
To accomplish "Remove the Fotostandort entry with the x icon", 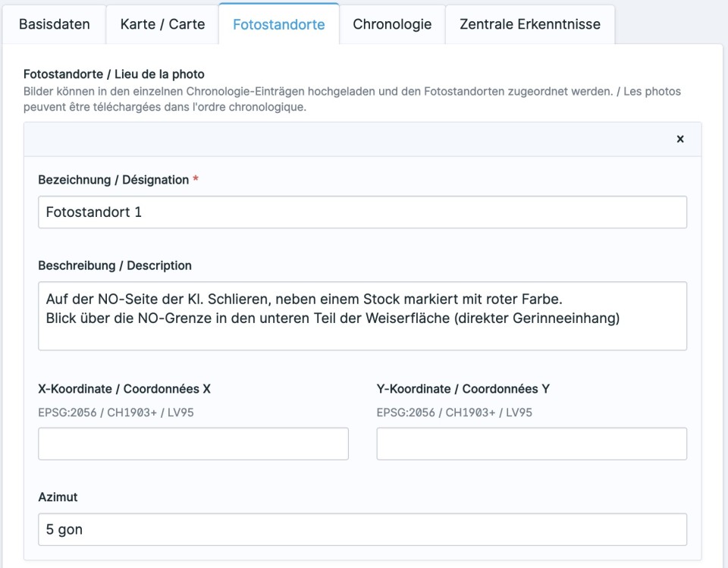I will 679,140.
